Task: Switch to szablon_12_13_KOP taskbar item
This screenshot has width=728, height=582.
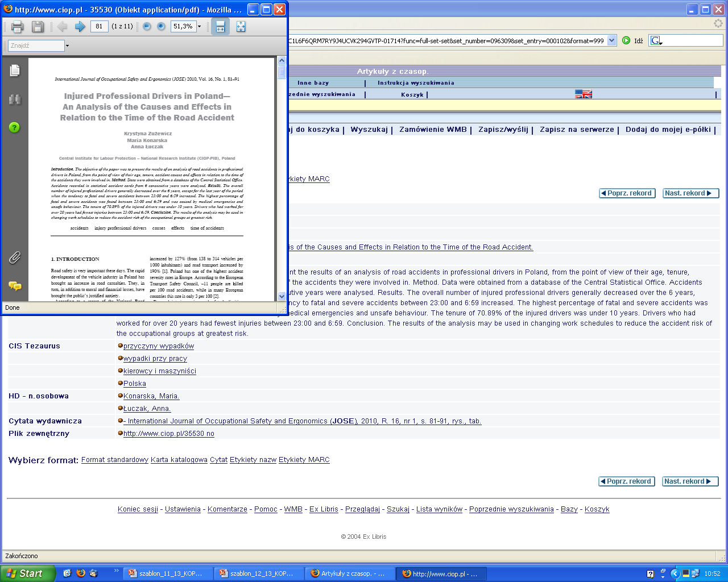Action: pyautogui.click(x=259, y=573)
